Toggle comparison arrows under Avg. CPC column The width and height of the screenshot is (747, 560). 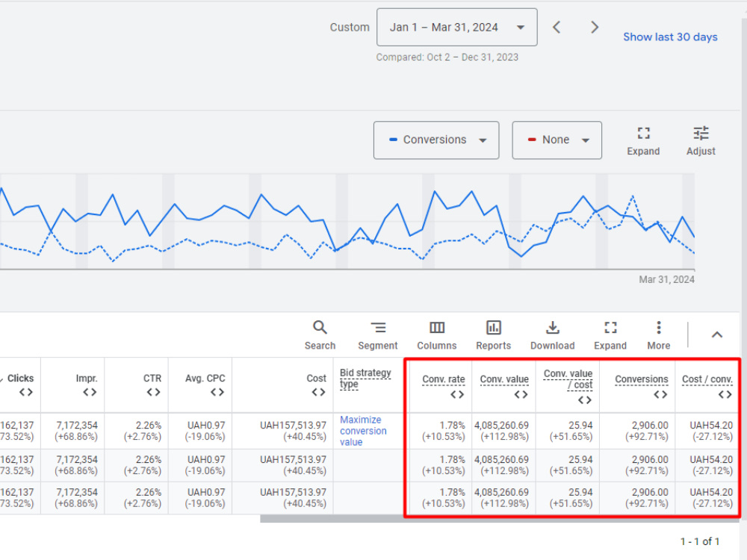[x=217, y=393]
